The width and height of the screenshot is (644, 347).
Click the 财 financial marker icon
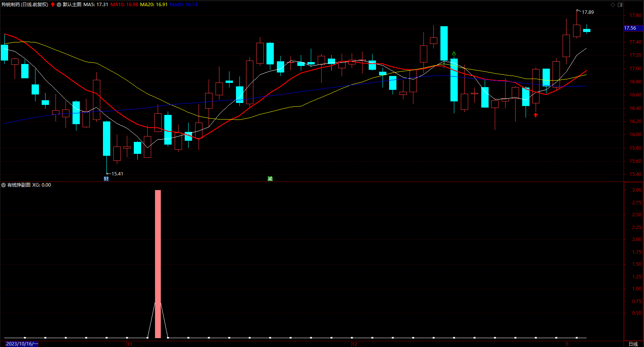point(106,179)
